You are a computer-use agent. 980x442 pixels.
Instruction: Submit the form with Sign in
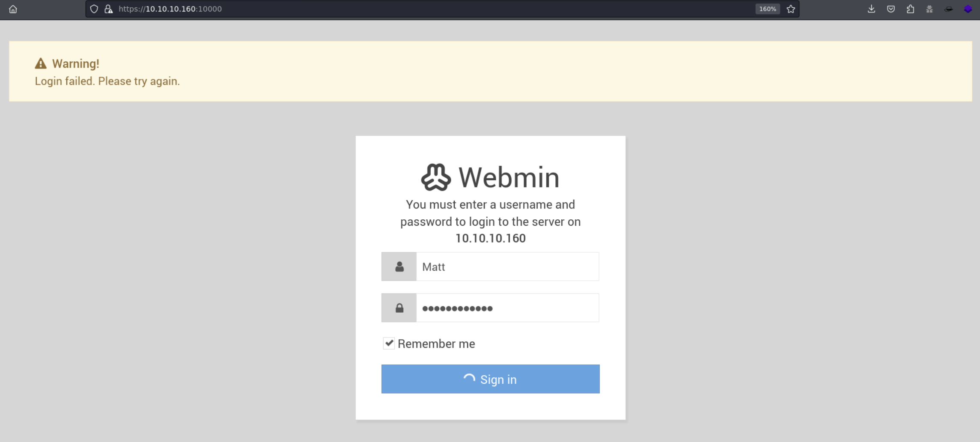click(x=491, y=379)
